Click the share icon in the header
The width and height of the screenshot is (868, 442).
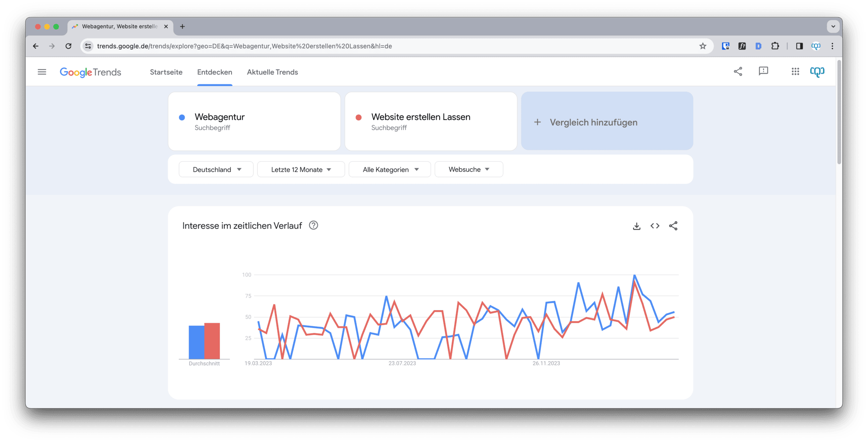click(738, 72)
